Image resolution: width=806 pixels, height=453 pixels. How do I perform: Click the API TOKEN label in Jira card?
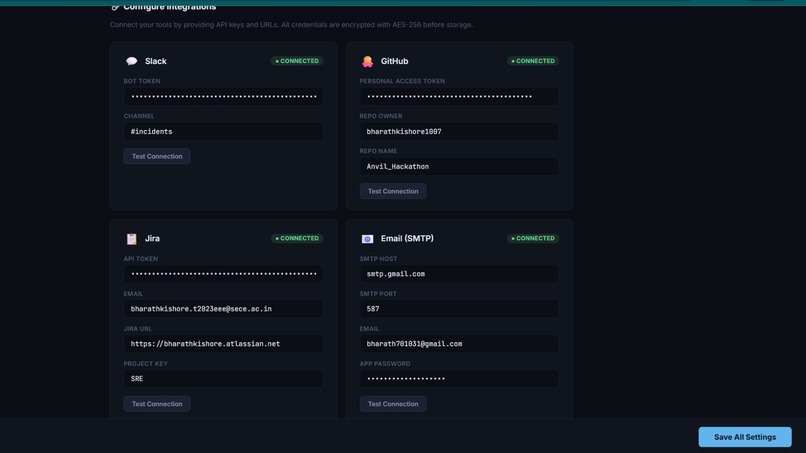[140, 259]
